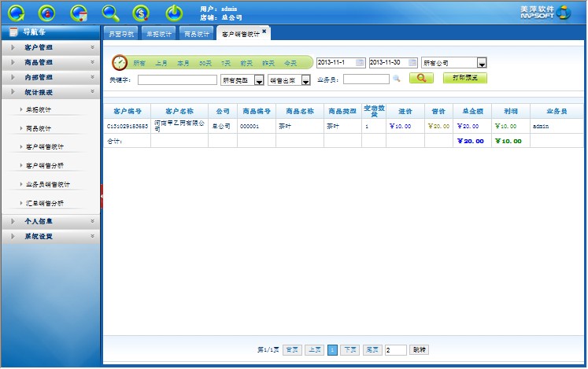Open 业务员销售统计 in the sidebar tree
The height and width of the screenshot is (369, 588).
point(48,184)
